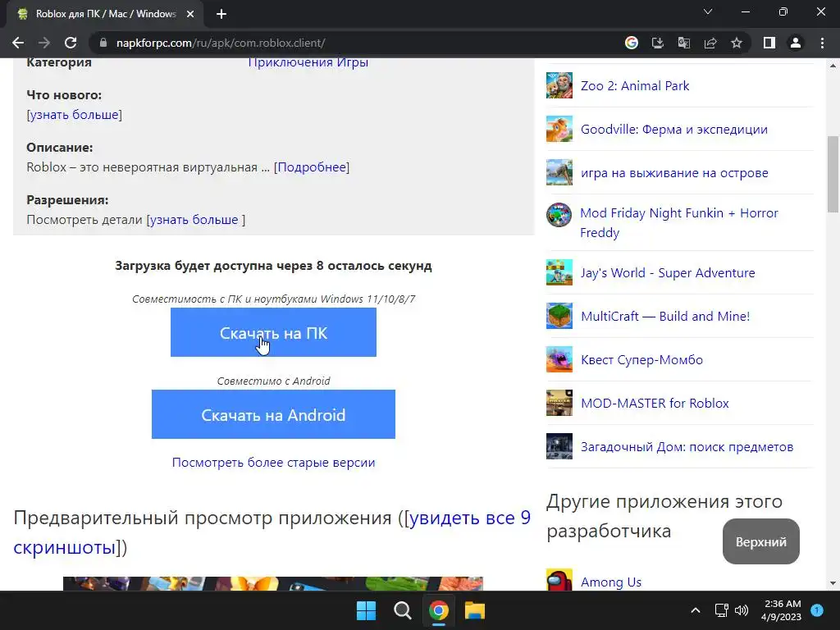Open the Zoo 2: Animal Park link

click(635, 85)
